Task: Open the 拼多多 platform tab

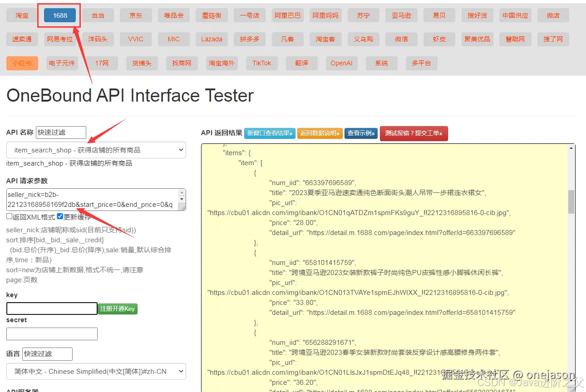Action: 250,39
